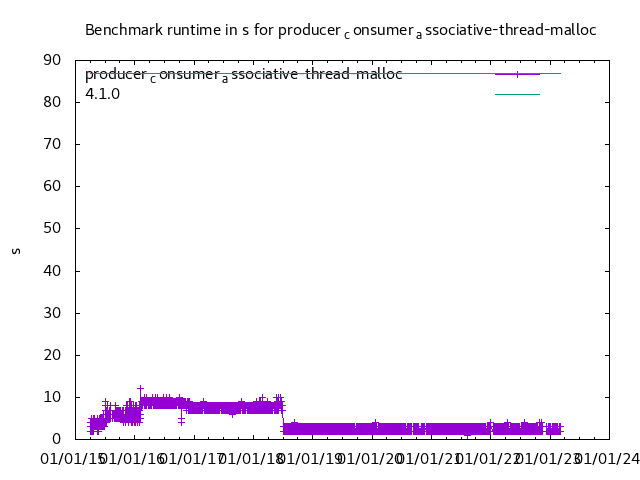Click the 01/01/15 date on x-axis

pyautogui.click(x=72, y=459)
